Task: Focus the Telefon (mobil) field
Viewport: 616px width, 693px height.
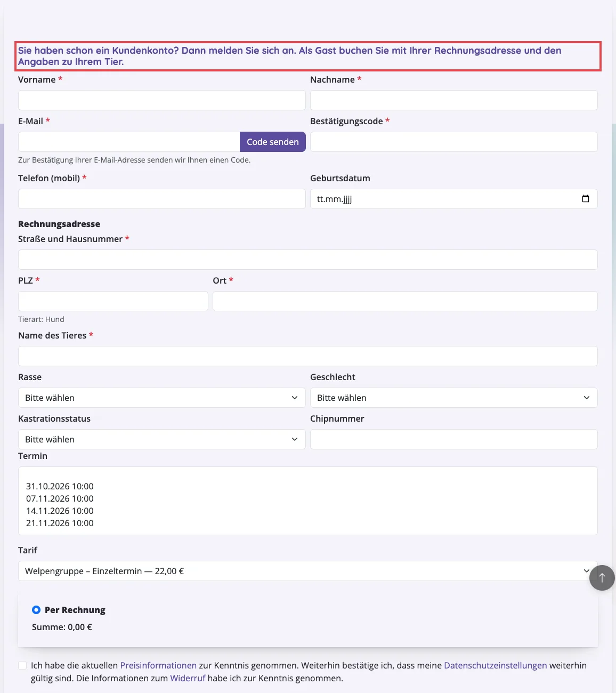Action: point(162,199)
